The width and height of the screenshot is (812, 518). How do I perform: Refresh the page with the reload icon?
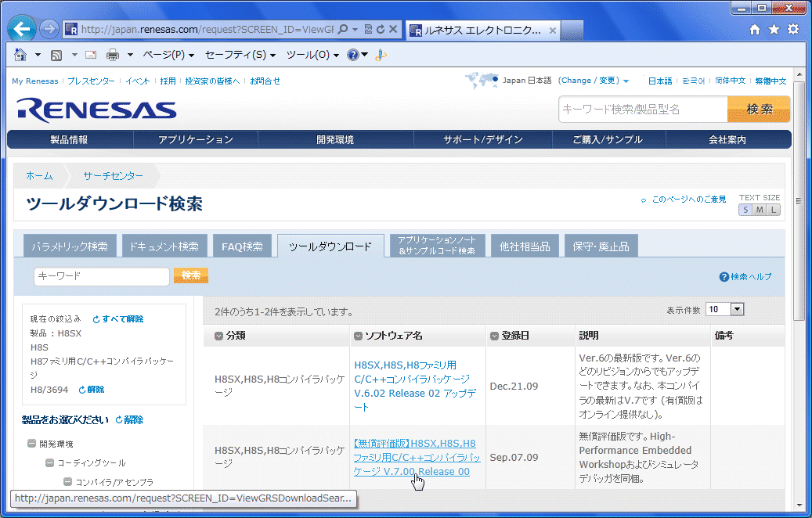[x=381, y=30]
